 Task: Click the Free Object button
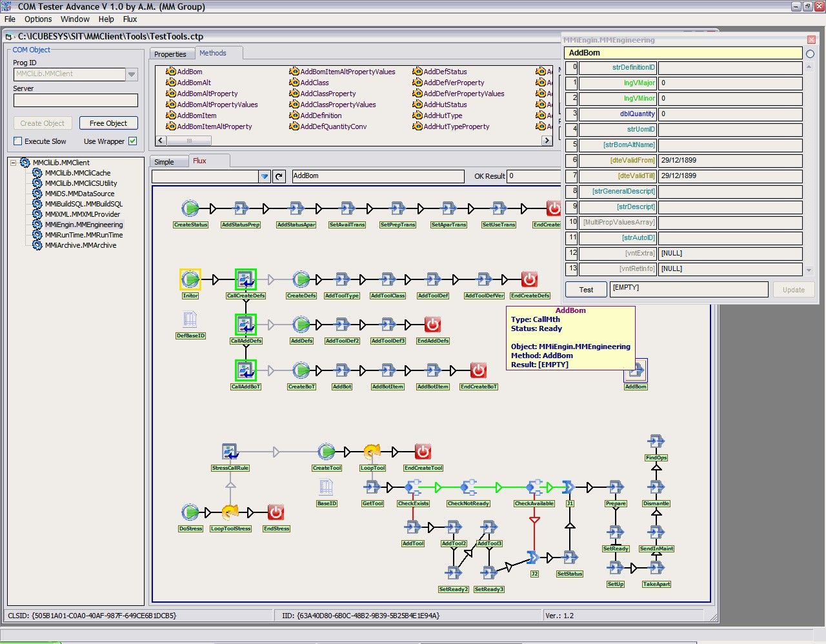pos(108,123)
